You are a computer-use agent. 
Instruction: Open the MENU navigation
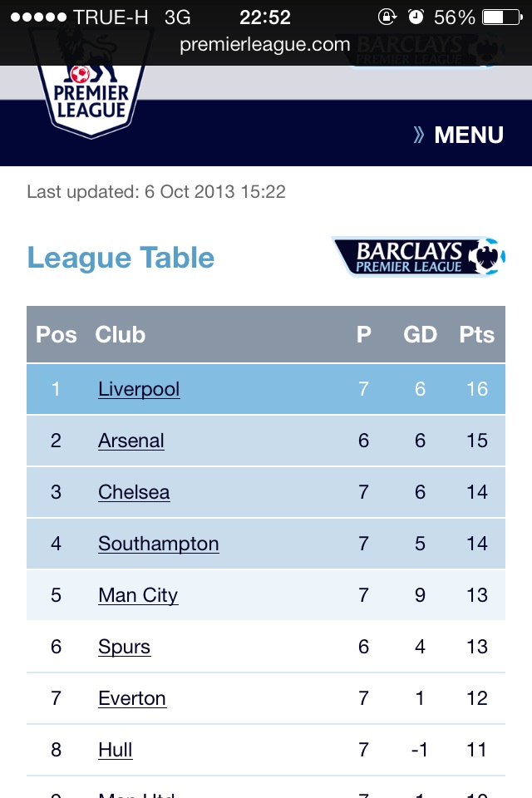tap(468, 135)
